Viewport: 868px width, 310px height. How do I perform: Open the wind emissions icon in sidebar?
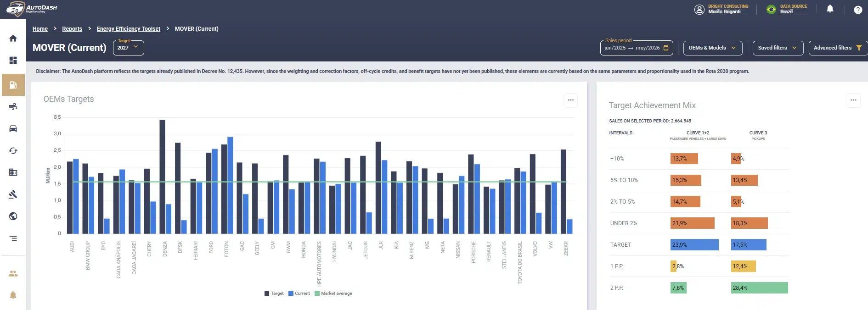pos(13,107)
